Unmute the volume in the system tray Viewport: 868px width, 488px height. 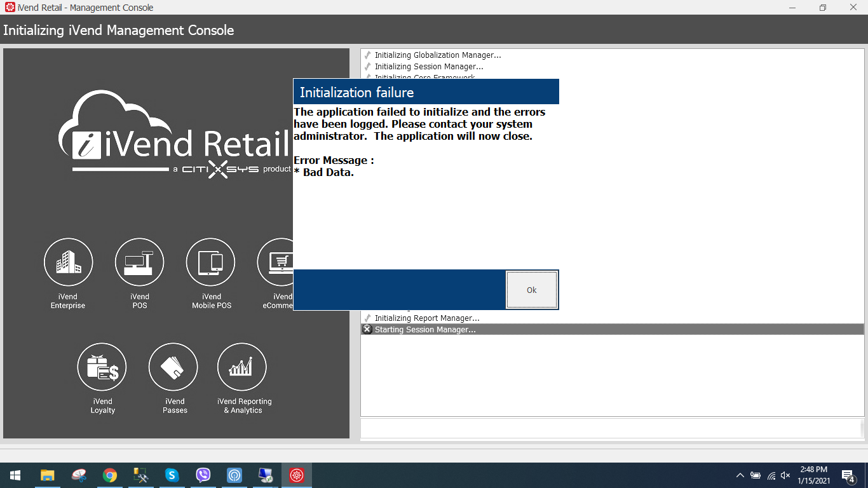click(x=785, y=475)
